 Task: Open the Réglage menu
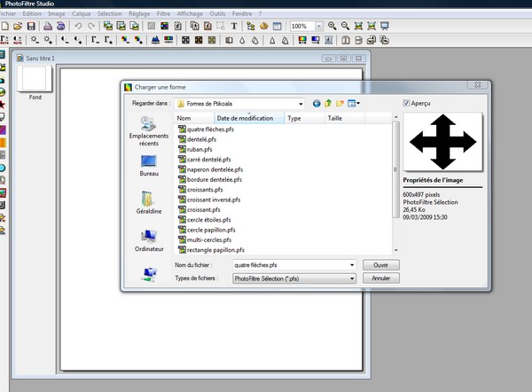[139, 13]
